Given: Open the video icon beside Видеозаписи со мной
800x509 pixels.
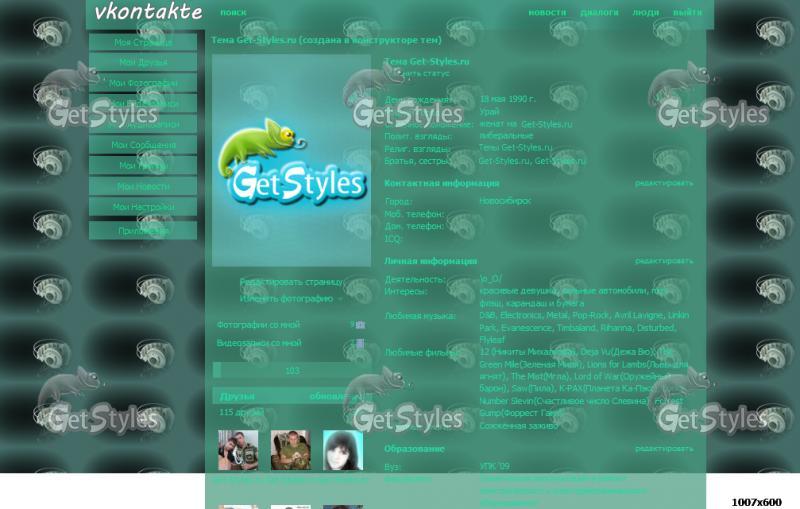Looking at the screenshot, I should [360, 343].
